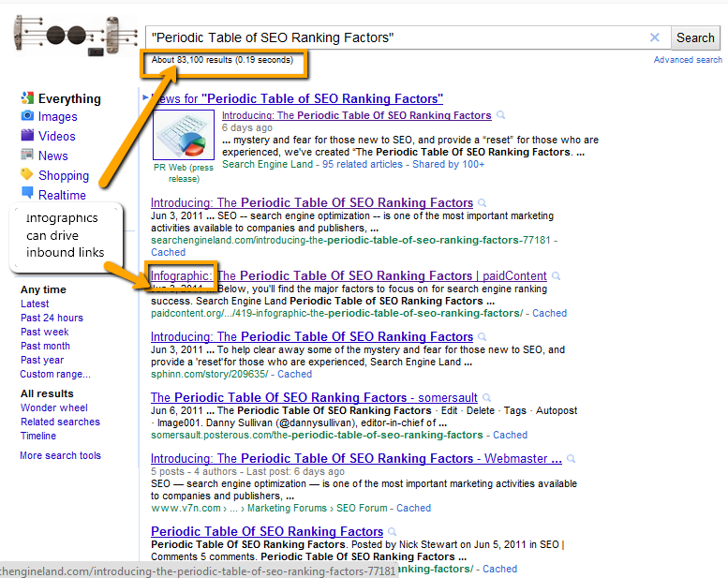Open news result Introducing: The Periodic Table
This screenshot has height=578, width=728.
tap(357, 115)
